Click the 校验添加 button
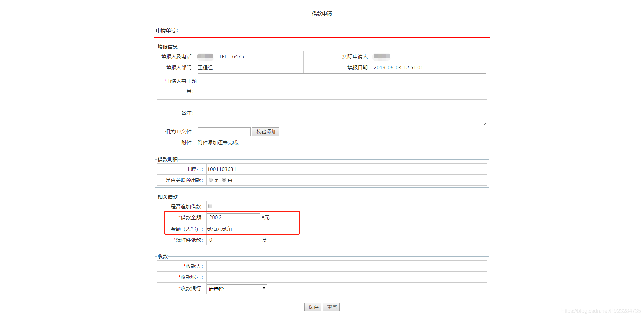This screenshot has width=644, height=317. point(265,132)
